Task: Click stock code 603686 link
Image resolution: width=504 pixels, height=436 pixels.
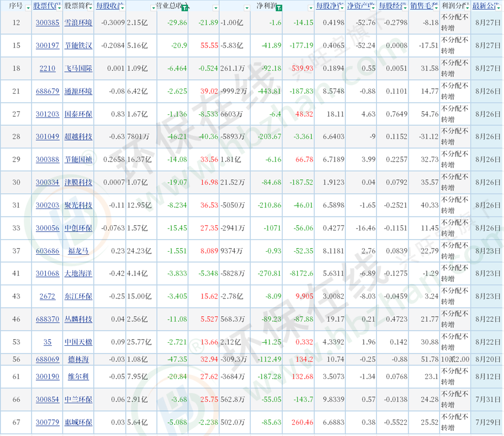Action: pyautogui.click(x=47, y=251)
